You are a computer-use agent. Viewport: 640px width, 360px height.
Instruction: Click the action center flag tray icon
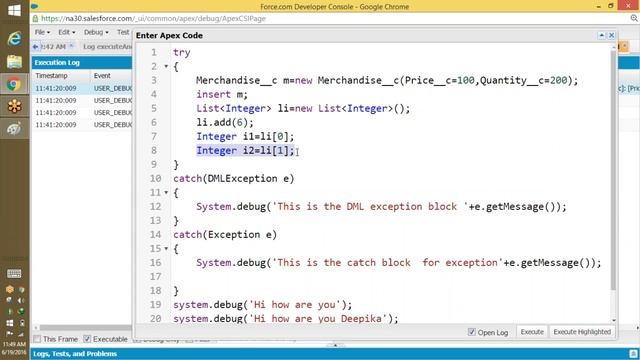(9, 334)
